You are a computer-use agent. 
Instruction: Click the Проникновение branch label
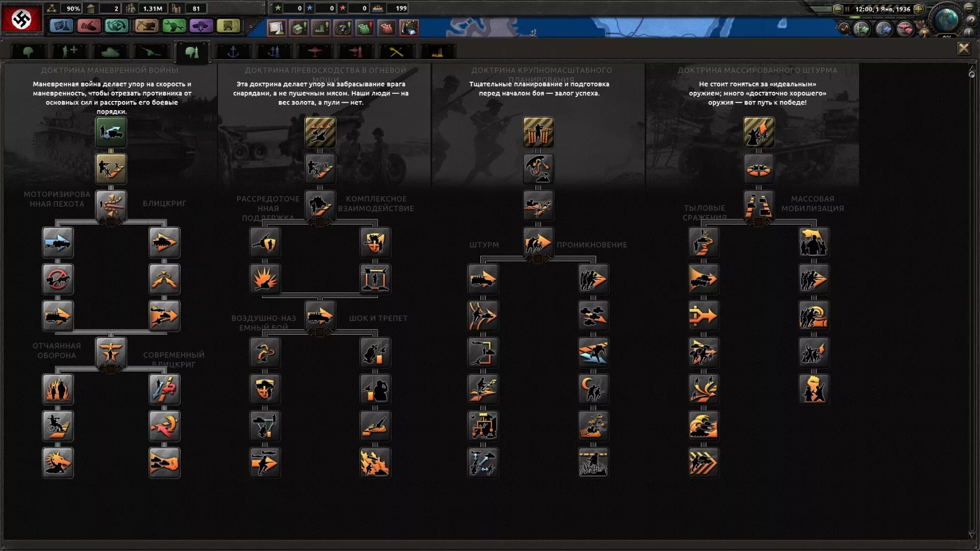(x=592, y=245)
